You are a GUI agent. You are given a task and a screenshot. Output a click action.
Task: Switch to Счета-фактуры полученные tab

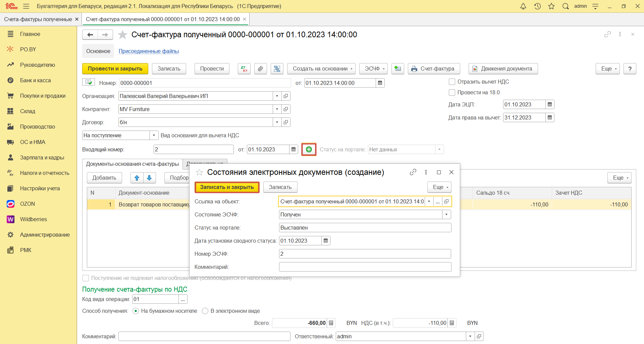[38, 19]
